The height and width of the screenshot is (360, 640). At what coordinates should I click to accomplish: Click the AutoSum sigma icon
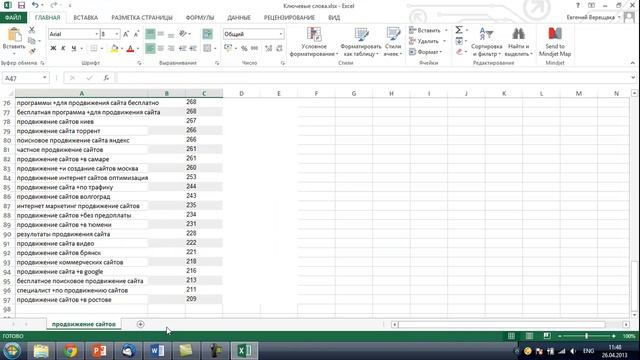459,30
